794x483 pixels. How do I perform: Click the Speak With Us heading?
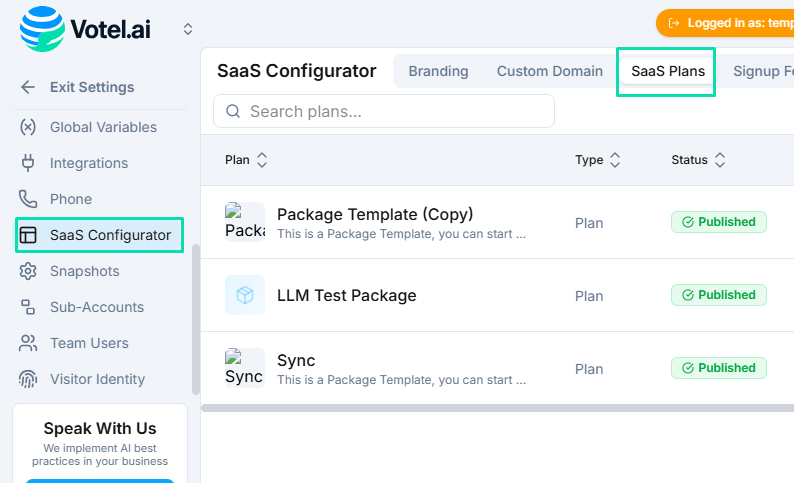(x=100, y=428)
